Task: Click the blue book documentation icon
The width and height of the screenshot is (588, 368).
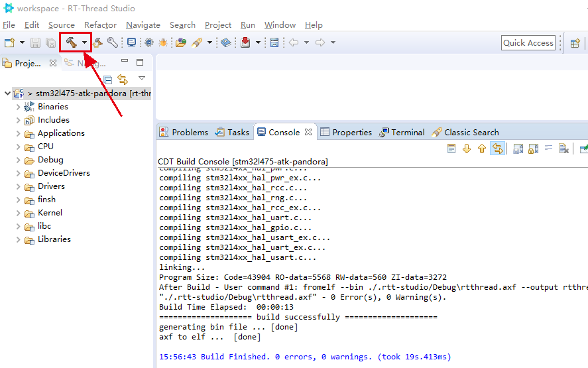Action: pyautogui.click(x=226, y=42)
